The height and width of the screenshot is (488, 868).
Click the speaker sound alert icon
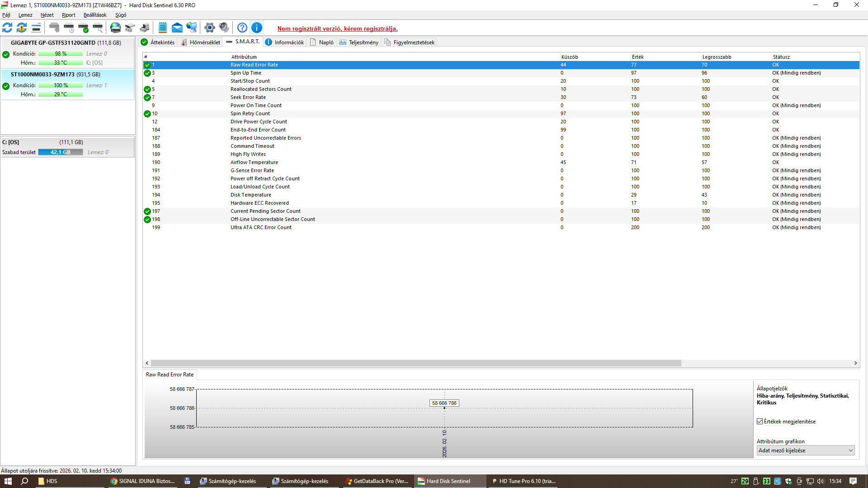tap(224, 28)
